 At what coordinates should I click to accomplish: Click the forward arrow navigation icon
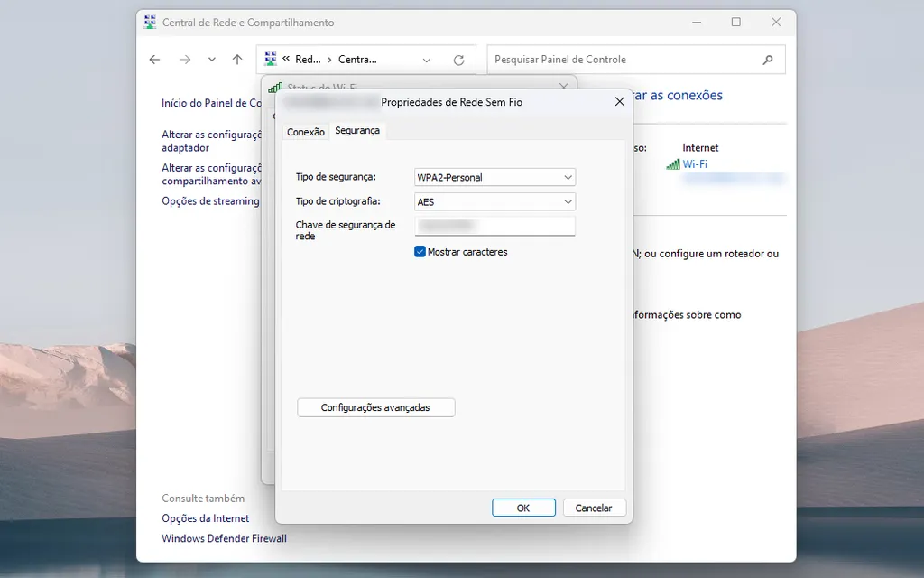[185, 60]
